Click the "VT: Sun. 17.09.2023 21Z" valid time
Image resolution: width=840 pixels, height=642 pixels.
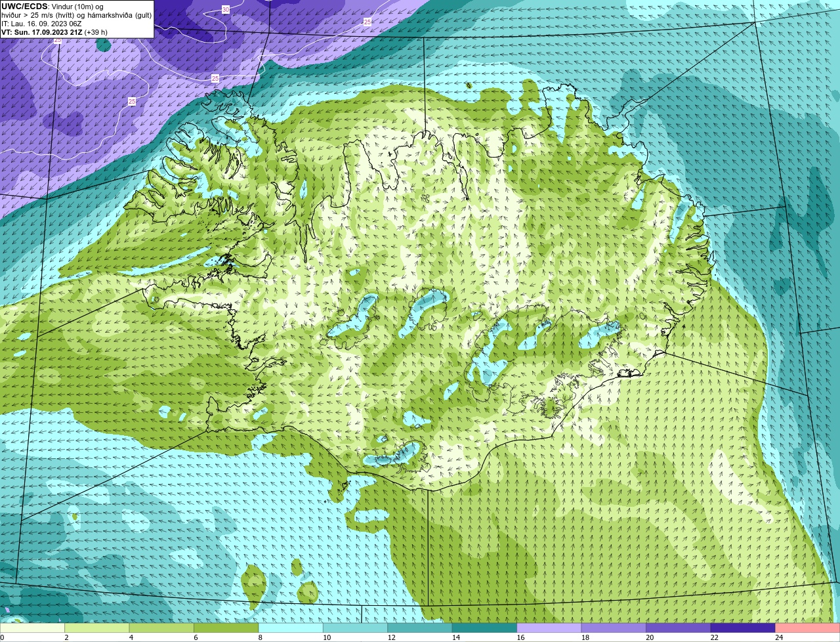[41, 32]
